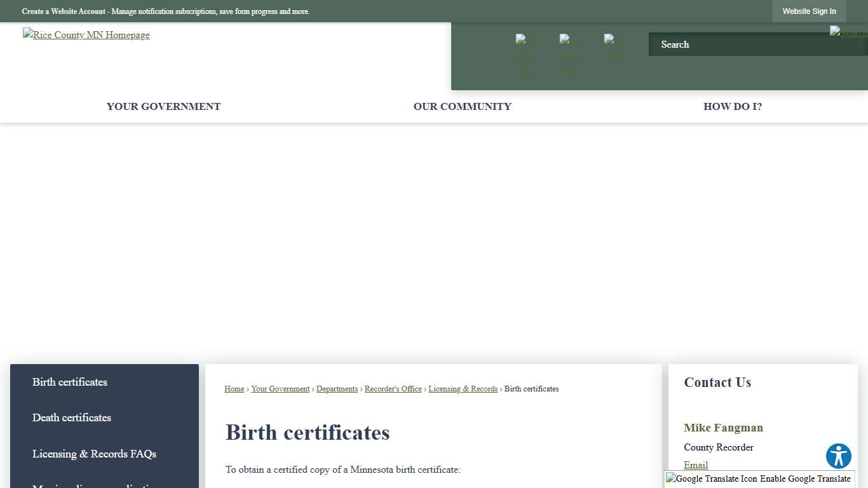Image resolution: width=868 pixels, height=488 pixels.
Task: Go to Home via the breadcrumb link
Action: (234, 388)
